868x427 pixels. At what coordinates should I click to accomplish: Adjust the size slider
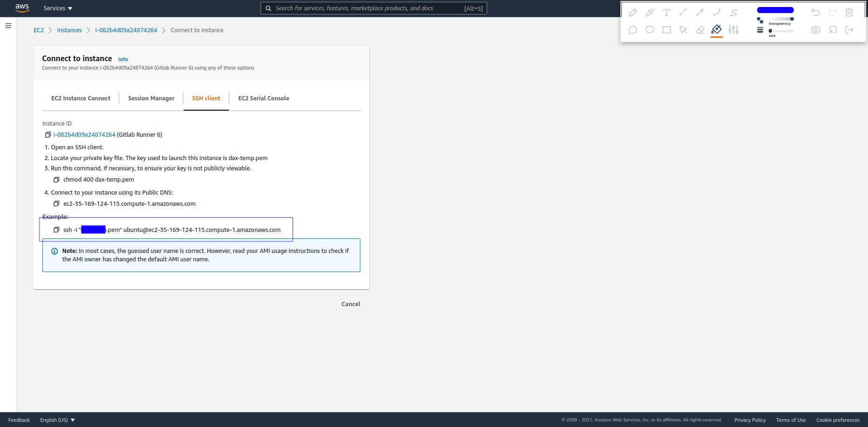(781, 31)
